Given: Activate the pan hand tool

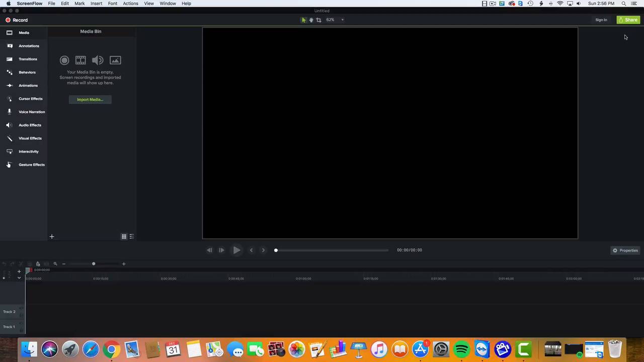Looking at the screenshot, I should click(x=311, y=20).
